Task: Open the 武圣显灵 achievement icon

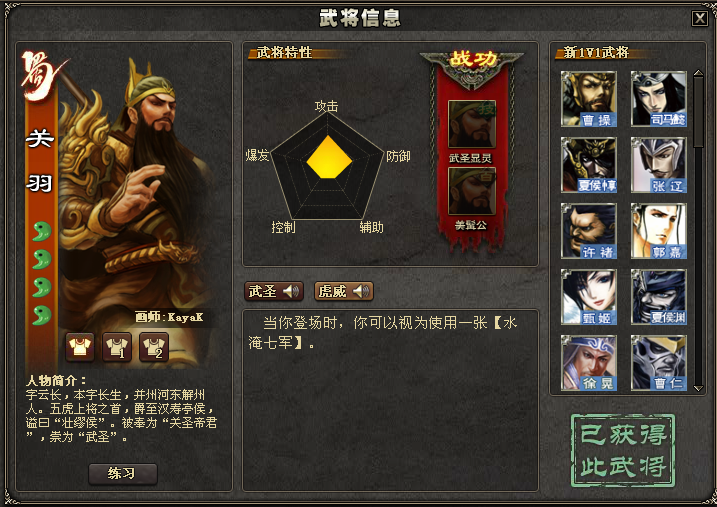Action: (x=471, y=124)
